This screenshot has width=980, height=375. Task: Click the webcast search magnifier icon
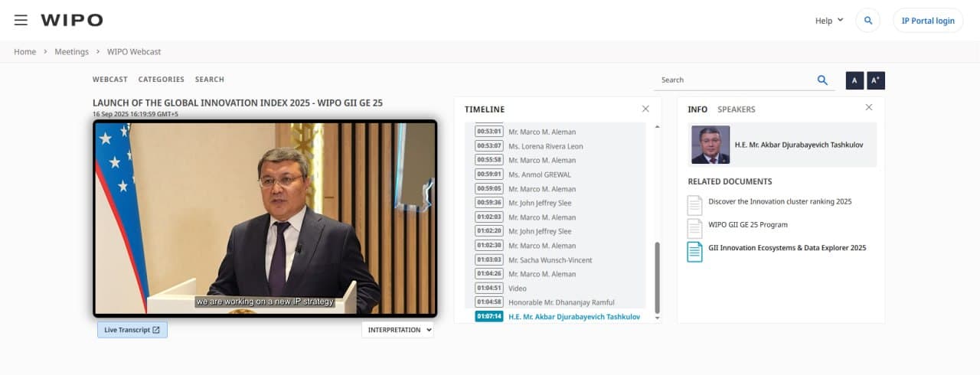point(822,80)
